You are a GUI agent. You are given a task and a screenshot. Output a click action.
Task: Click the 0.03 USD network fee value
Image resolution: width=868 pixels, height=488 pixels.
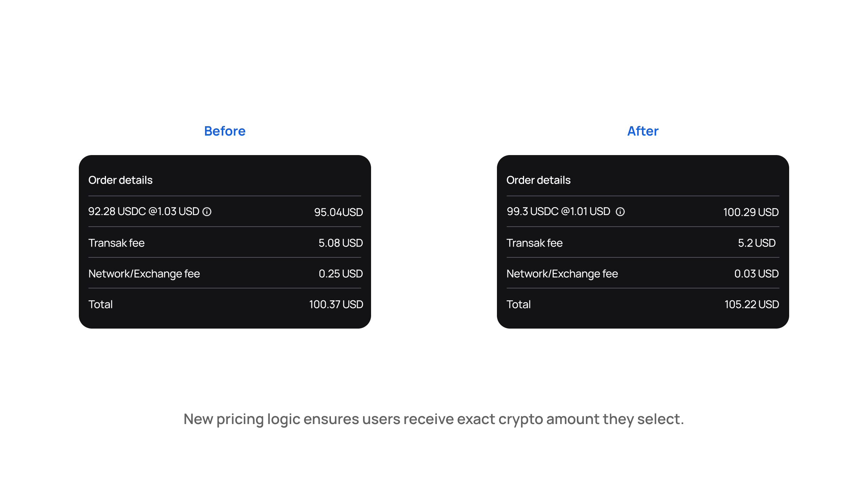(x=756, y=274)
